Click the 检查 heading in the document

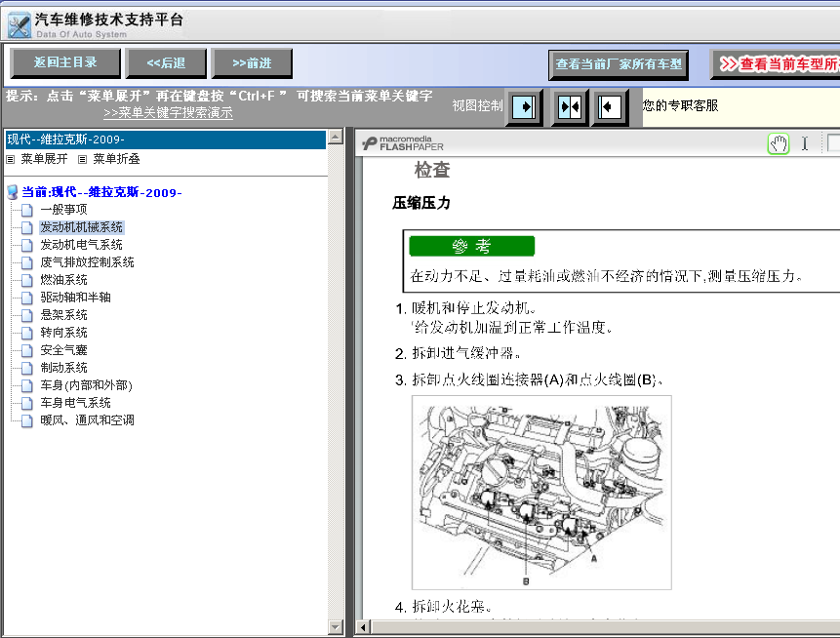(432, 170)
